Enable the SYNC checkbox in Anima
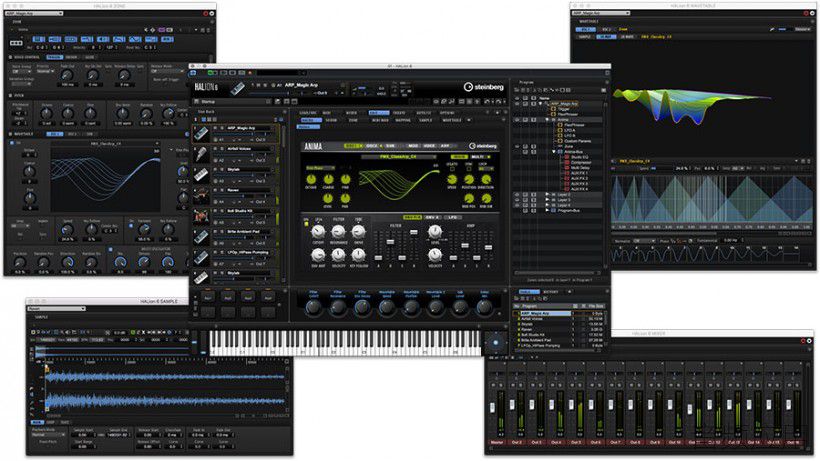Viewport: 820px width, 461px height. pyautogui.click(x=469, y=169)
